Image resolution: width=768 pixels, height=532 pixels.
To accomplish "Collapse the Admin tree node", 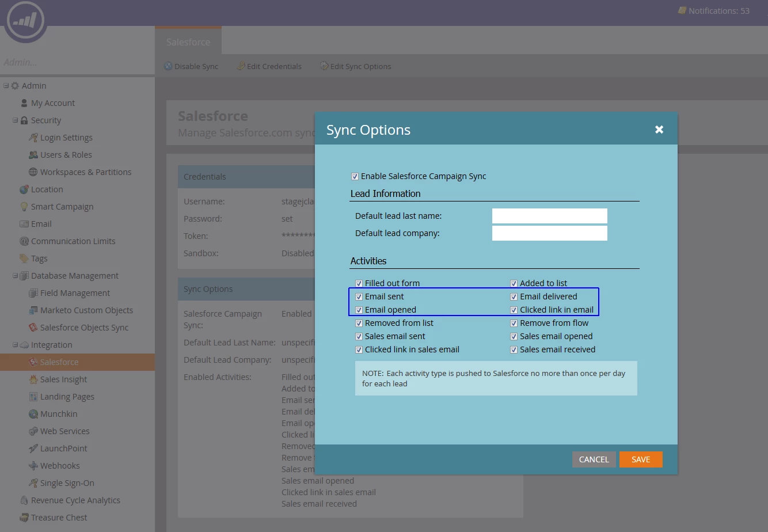I will tap(6, 86).
